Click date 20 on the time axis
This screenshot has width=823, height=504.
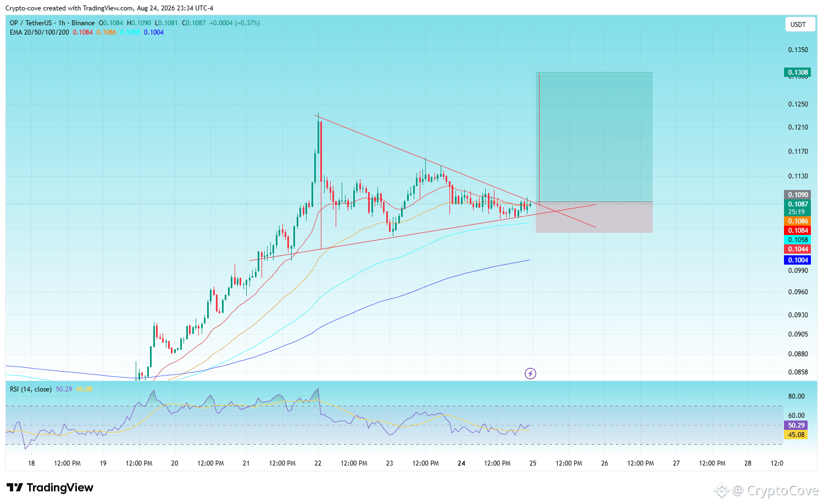[175, 463]
